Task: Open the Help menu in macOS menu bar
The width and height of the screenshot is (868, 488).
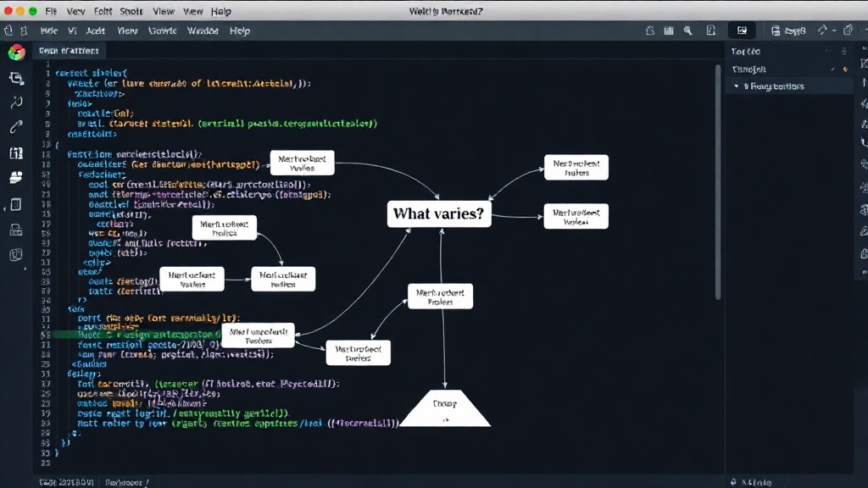Action: [221, 11]
